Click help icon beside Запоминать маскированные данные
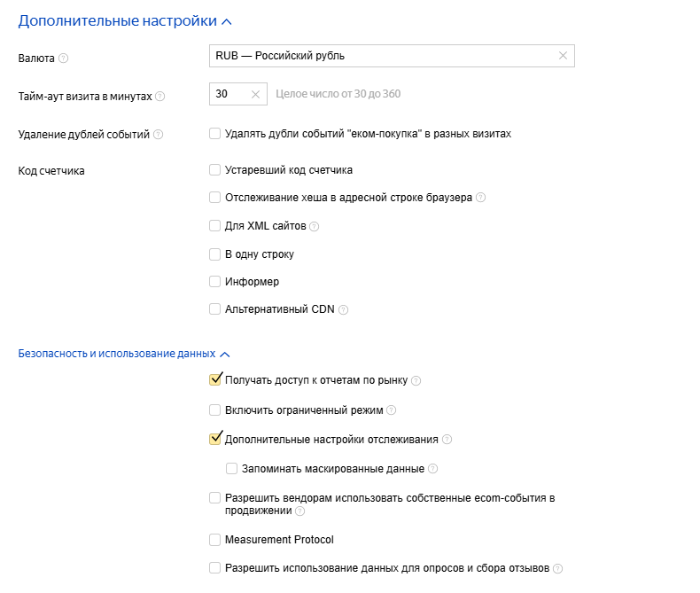The height and width of the screenshot is (593, 700). click(x=433, y=469)
